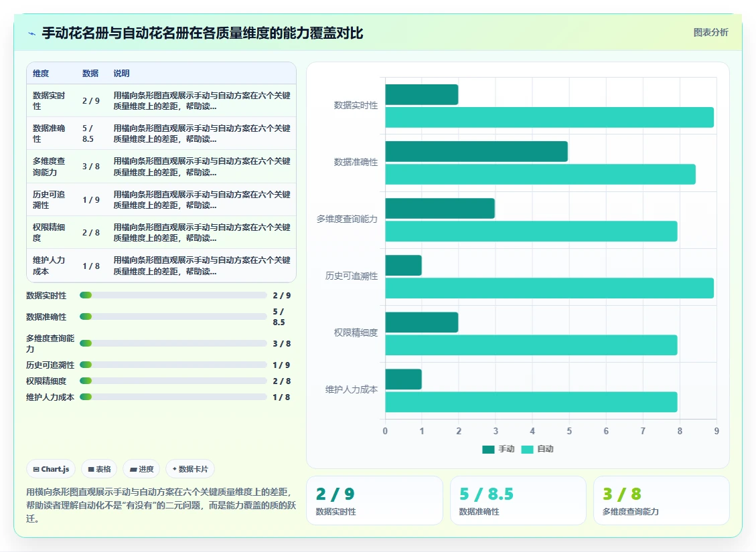Viewport: 756px width, 552px height.
Task: Click the 1 / 9 table cell
Action: click(90, 199)
